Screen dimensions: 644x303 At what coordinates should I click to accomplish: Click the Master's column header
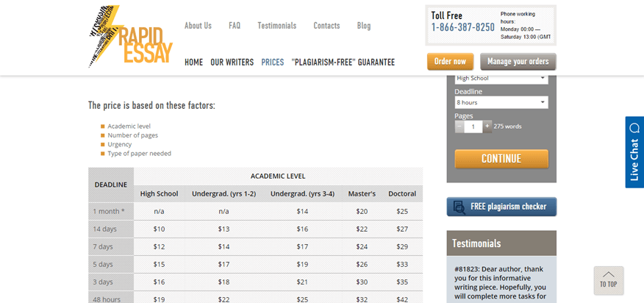click(362, 193)
